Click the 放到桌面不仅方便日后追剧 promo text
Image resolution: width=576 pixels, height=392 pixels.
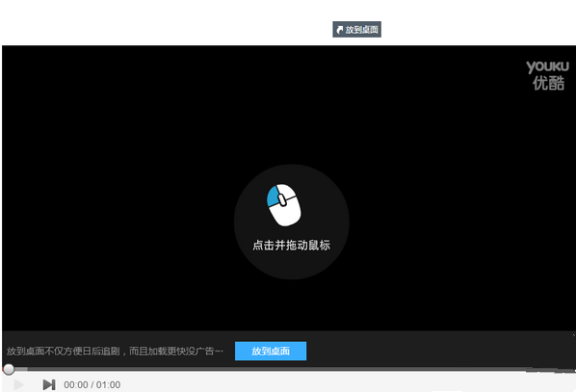pos(115,352)
